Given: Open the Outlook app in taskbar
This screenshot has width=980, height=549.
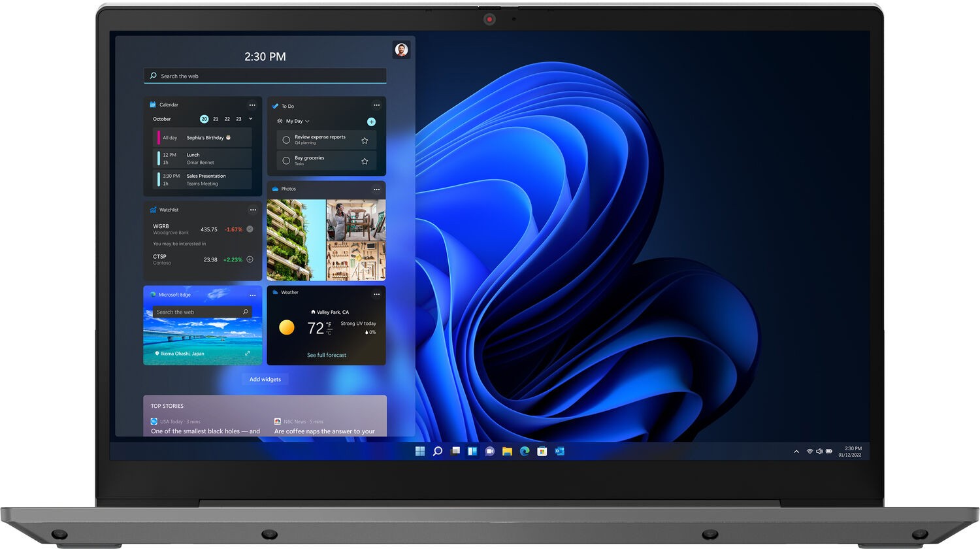Looking at the screenshot, I should pyautogui.click(x=560, y=451).
